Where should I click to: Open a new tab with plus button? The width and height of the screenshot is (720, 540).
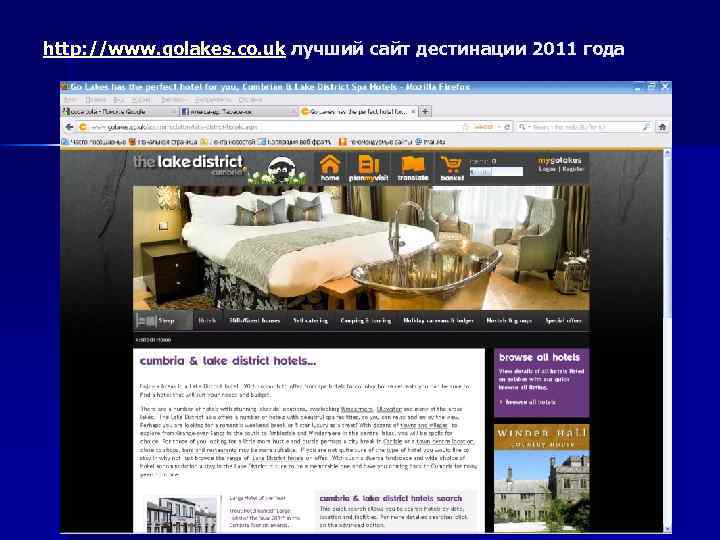[426, 111]
